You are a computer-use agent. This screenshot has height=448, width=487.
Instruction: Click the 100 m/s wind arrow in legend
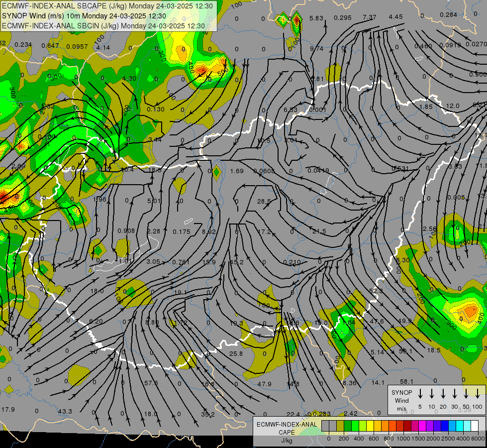[x=478, y=394]
